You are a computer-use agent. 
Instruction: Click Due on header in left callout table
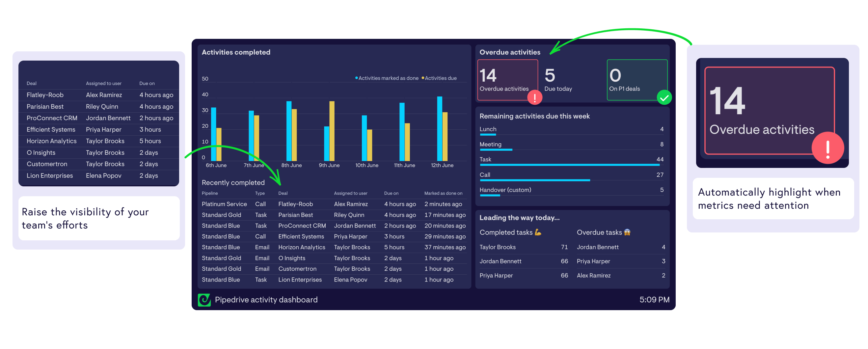click(x=147, y=84)
